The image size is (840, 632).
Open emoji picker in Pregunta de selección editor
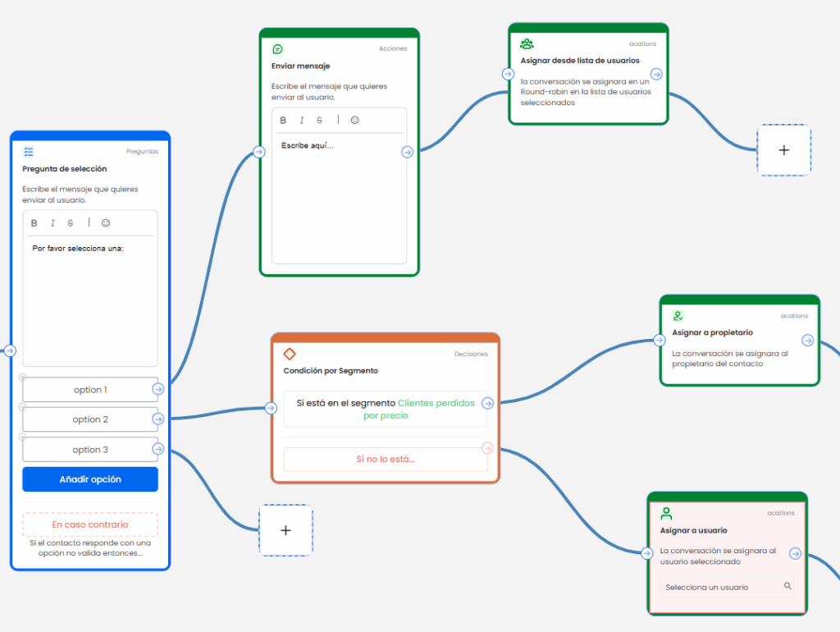coord(106,223)
